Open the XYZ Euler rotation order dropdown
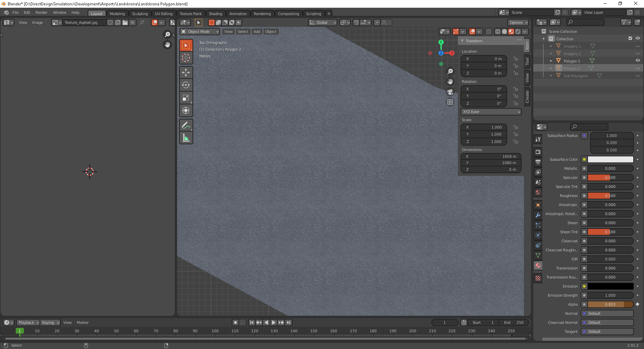This screenshot has height=349, width=644. click(491, 111)
